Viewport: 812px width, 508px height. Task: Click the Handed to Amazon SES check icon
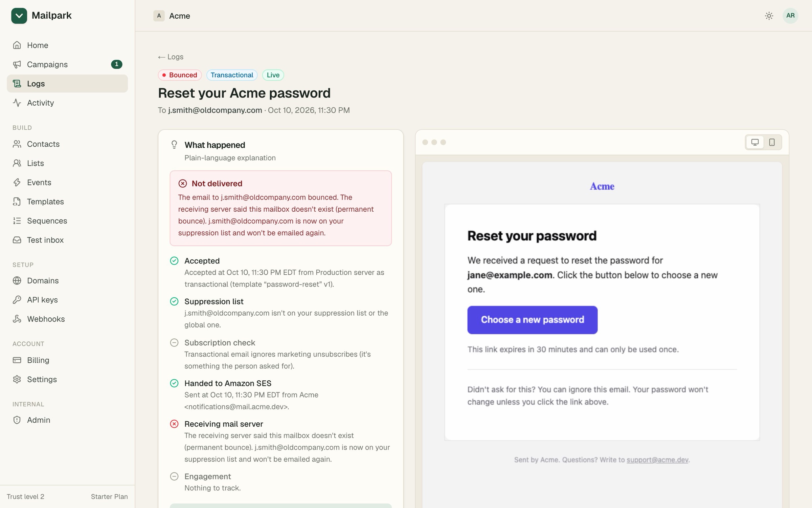[174, 383]
